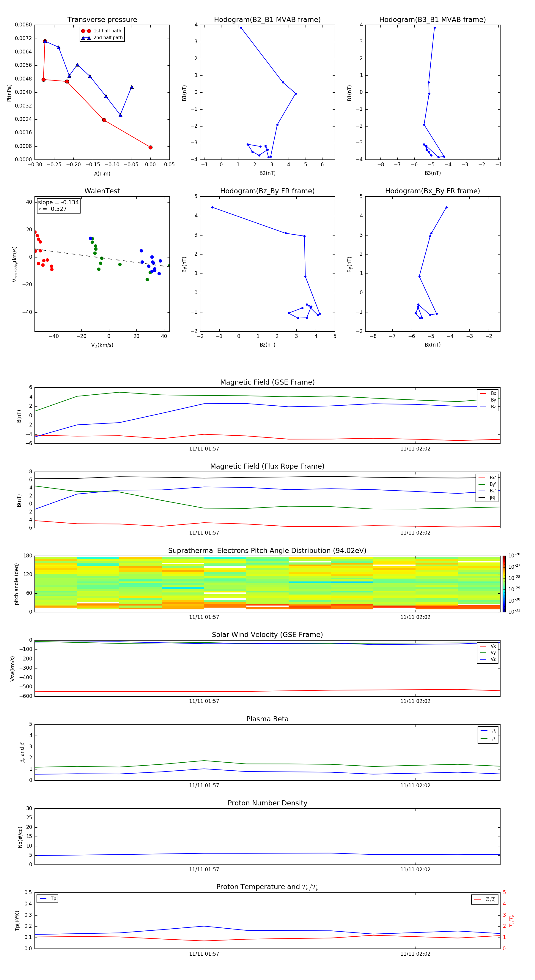Viewport: 535px width, 980px height.
Task: Click 'Bz(nT)' x-axis label
Action: point(267,345)
